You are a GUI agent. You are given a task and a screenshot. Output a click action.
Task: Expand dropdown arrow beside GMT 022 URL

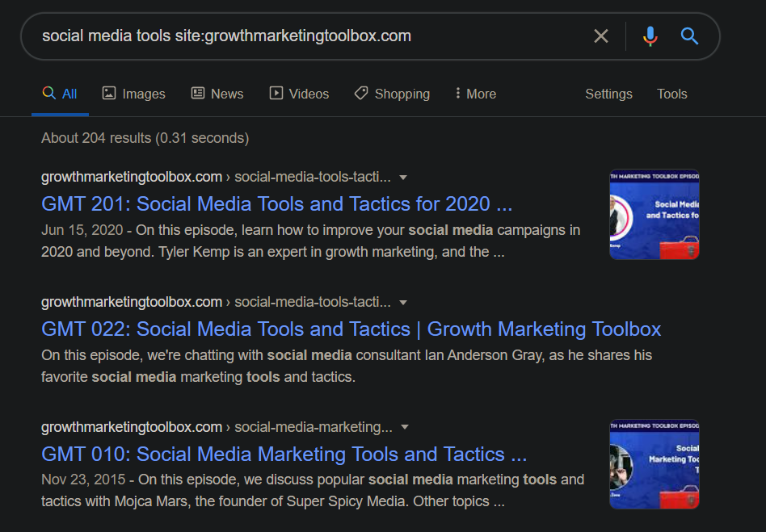[403, 303]
